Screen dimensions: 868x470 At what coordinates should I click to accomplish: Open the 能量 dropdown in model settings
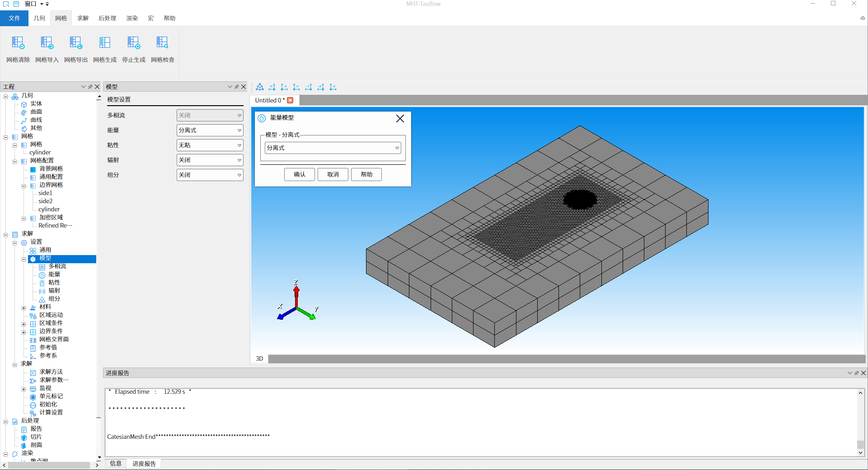coord(210,130)
